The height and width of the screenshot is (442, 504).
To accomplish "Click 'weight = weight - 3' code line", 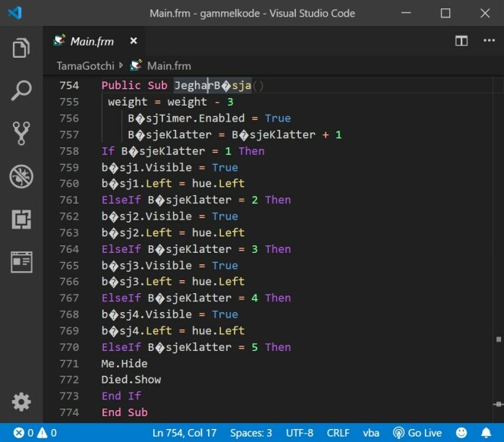I will (x=170, y=102).
